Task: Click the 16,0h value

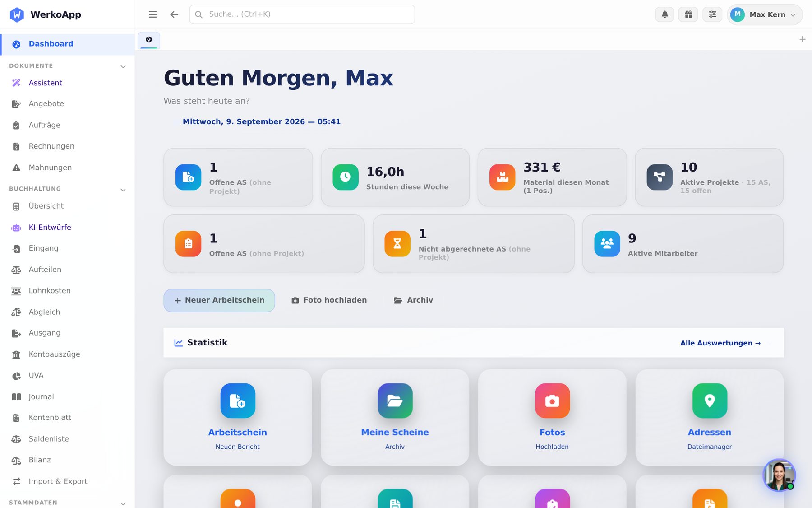Action: (385, 172)
